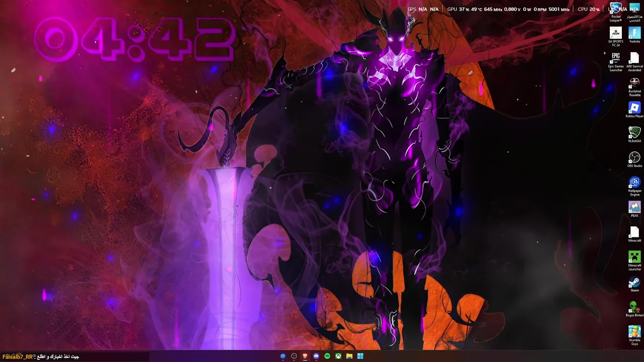Select the PEAK game desktop icon

[634, 209]
